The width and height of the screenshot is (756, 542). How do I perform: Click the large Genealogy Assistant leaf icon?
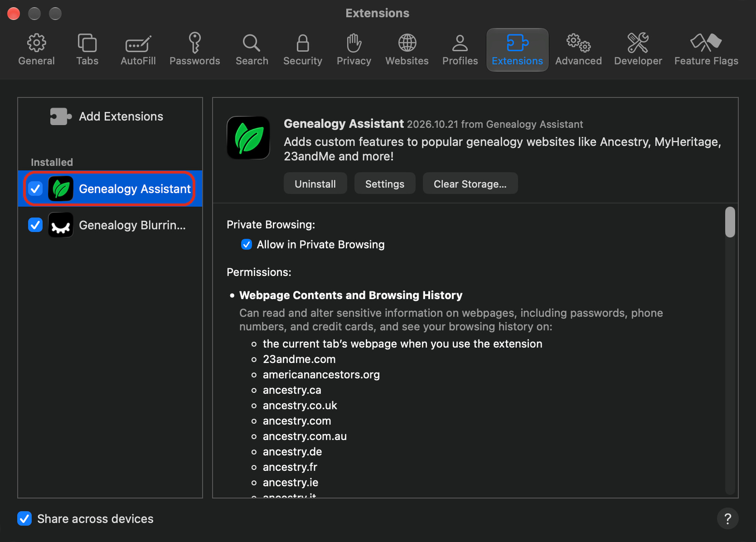(x=248, y=138)
